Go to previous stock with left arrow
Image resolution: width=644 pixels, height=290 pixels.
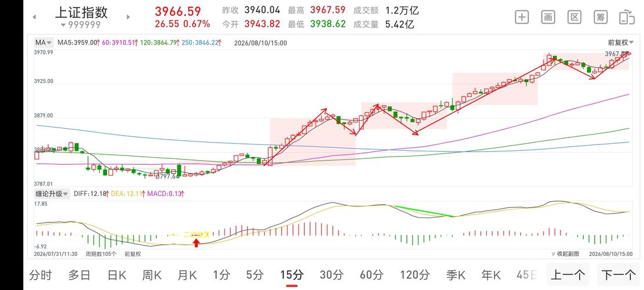pyautogui.click(x=35, y=17)
